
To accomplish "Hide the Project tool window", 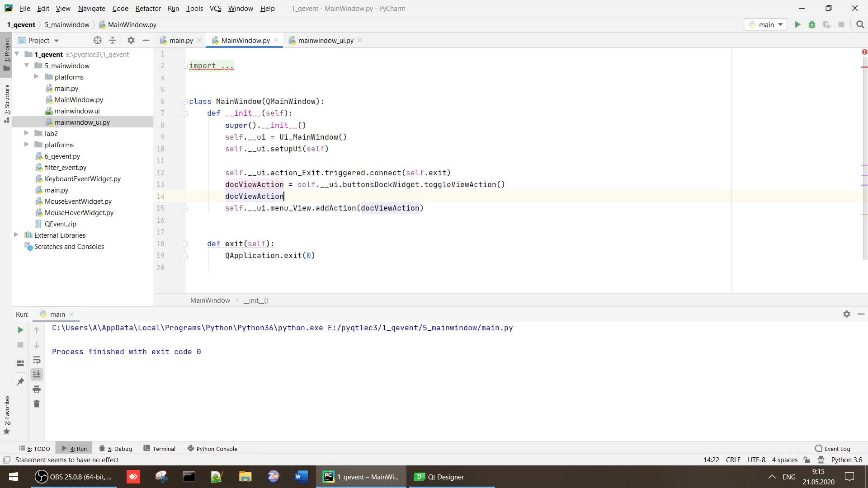I will [146, 40].
